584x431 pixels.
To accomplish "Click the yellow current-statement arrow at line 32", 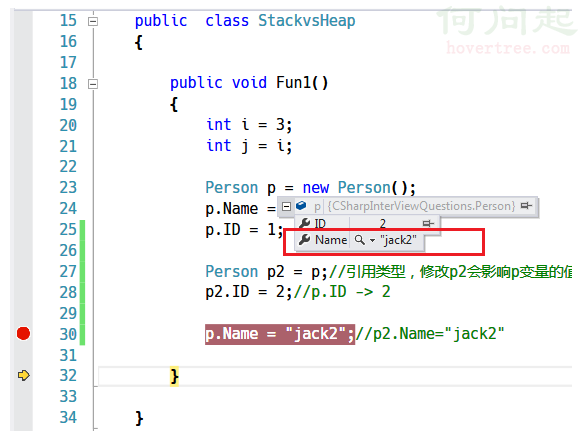I will tap(23, 375).
